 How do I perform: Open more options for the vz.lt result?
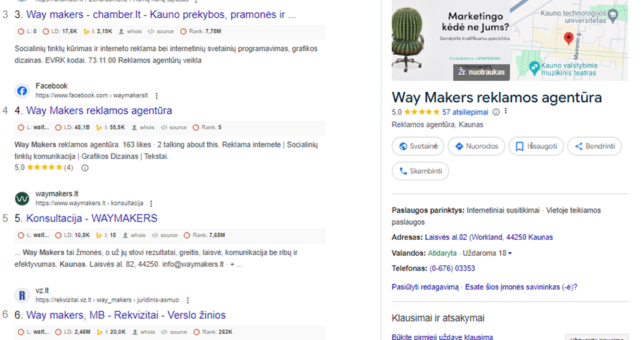pyautogui.click(x=188, y=300)
